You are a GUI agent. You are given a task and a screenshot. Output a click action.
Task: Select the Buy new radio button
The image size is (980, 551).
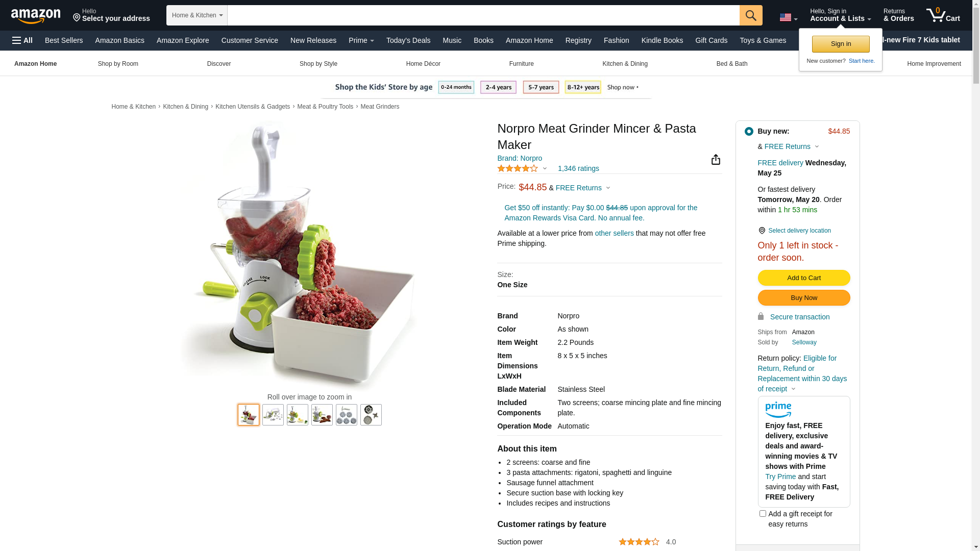point(749,132)
